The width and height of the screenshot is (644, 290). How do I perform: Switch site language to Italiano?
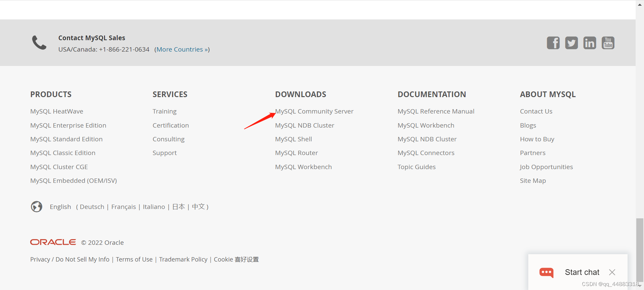tap(154, 207)
